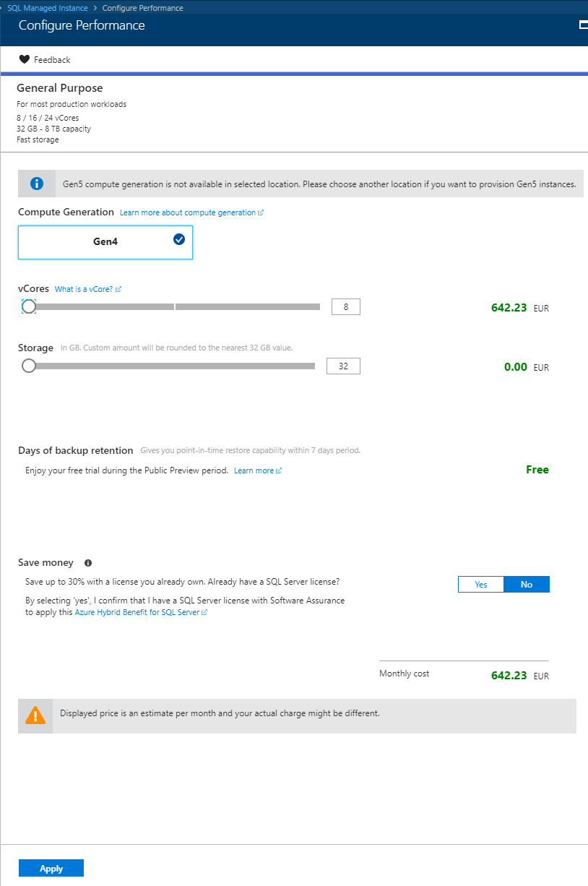Image resolution: width=588 pixels, height=886 pixels.
Task: Click Configure Performance breadcrumb item
Action: (143, 8)
